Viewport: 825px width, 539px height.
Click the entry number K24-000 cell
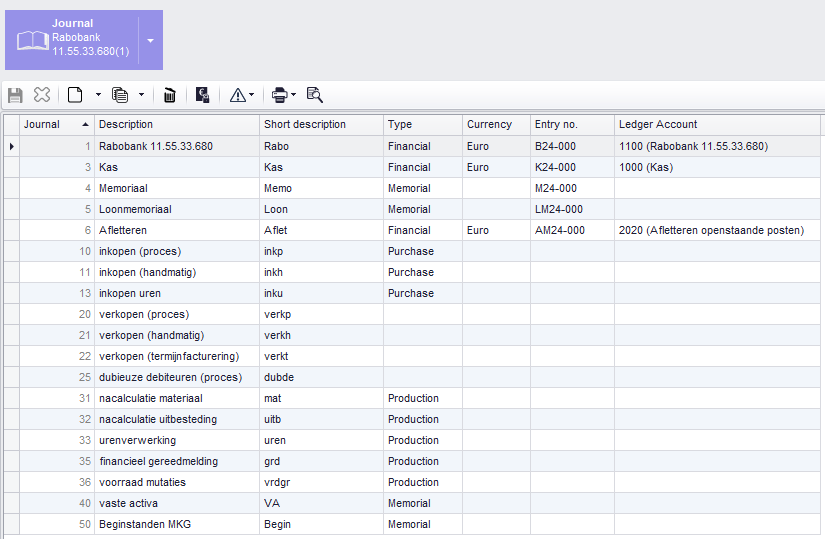click(572, 167)
